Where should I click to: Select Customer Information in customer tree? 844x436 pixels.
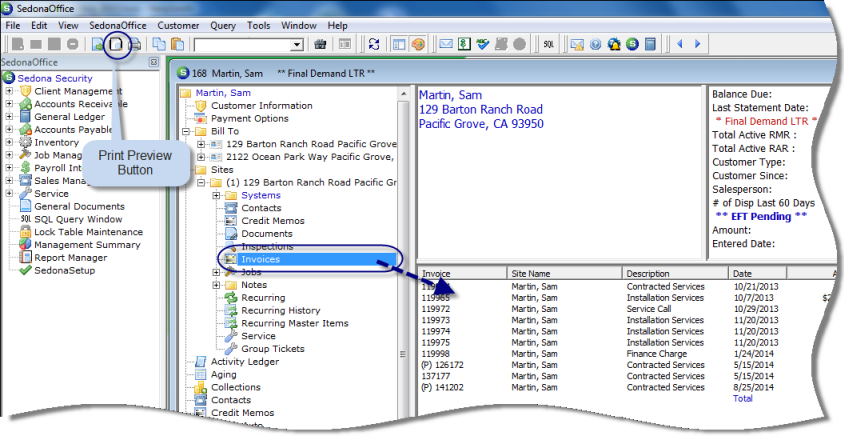(262, 106)
